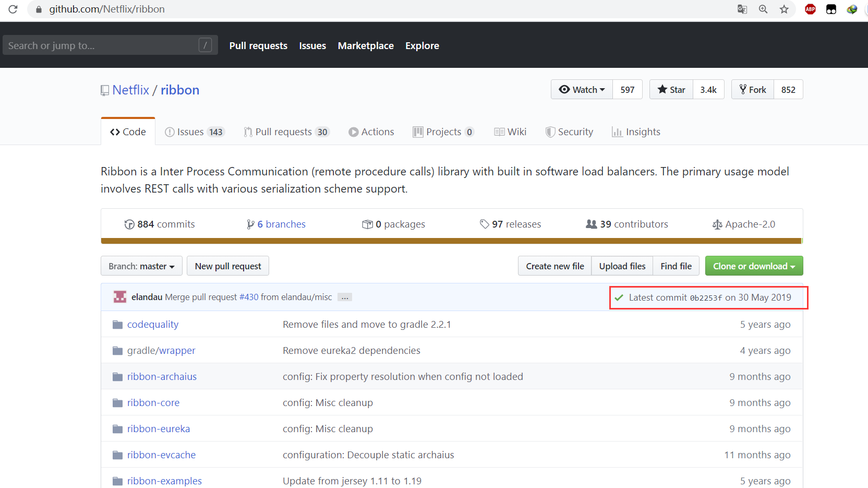This screenshot has width=868, height=488.
Task: Go to Marketplace in the header
Action: coord(366,45)
